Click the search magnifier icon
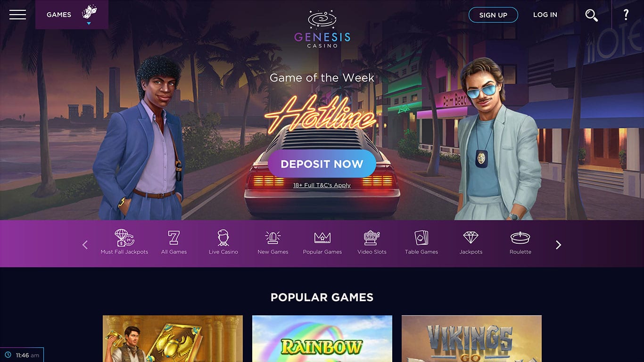644x362 pixels. click(x=591, y=15)
